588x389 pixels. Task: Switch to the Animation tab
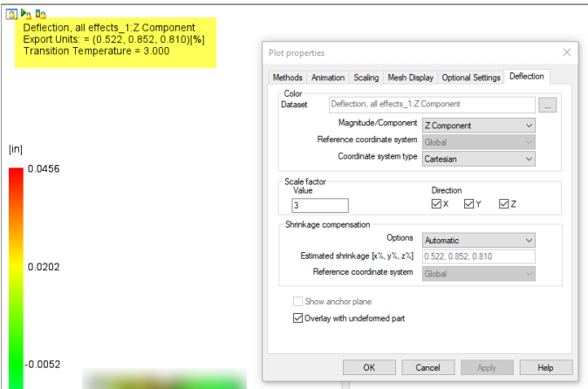[328, 78]
